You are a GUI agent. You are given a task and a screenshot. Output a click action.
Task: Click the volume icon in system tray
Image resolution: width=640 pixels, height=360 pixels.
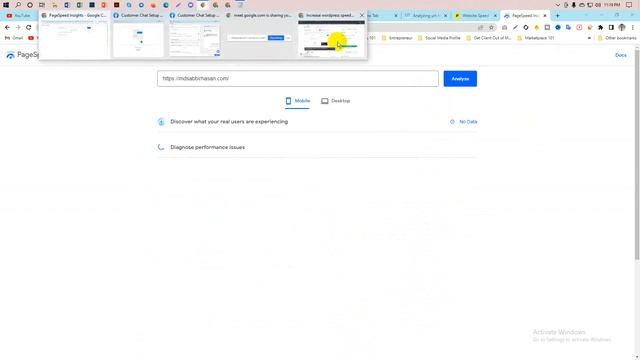598,5
